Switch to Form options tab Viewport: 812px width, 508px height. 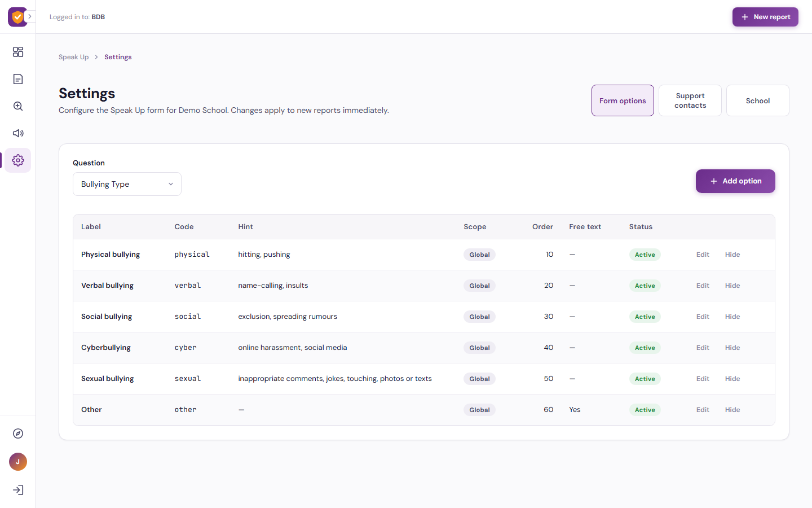(x=623, y=100)
